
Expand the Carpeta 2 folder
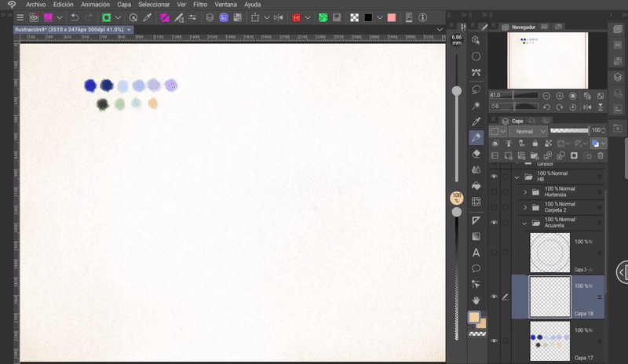coord(525,207)
